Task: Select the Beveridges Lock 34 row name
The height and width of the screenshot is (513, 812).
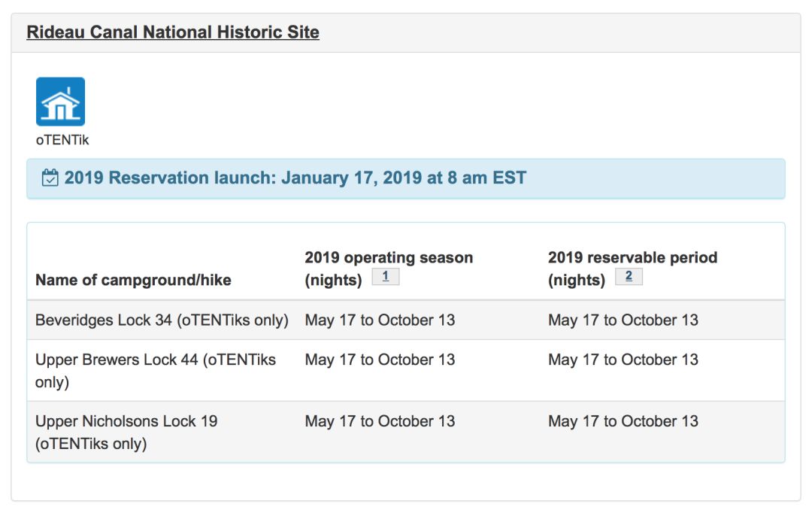Action: tap(162, 320)
